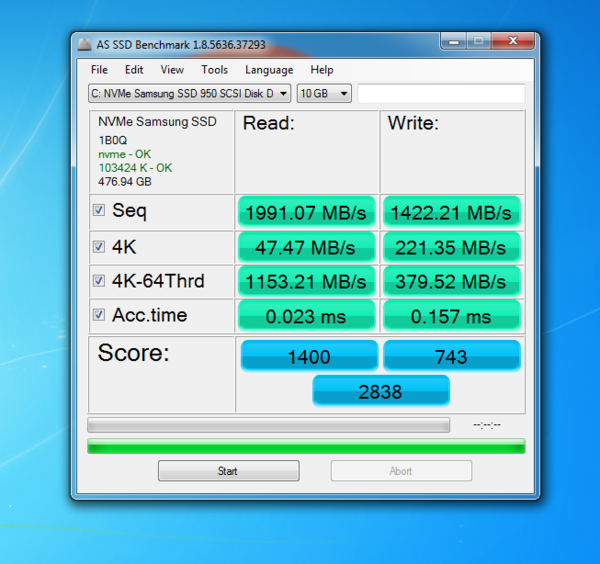Image resolution: width=600 pixels, height=564 pixels.
Task: Click the read score 1400
Action: (309, 356)
